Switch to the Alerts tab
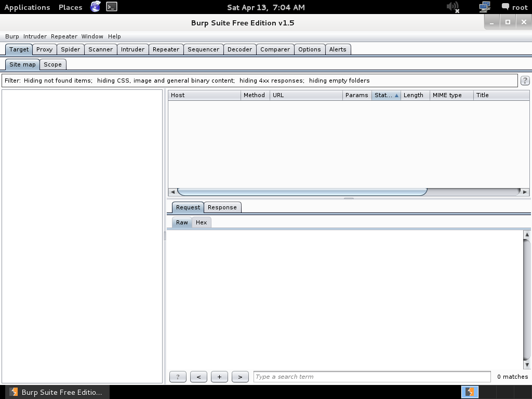The width and height of the screenshot is (532, 399). pyautogui.click(x=338, y=49)
